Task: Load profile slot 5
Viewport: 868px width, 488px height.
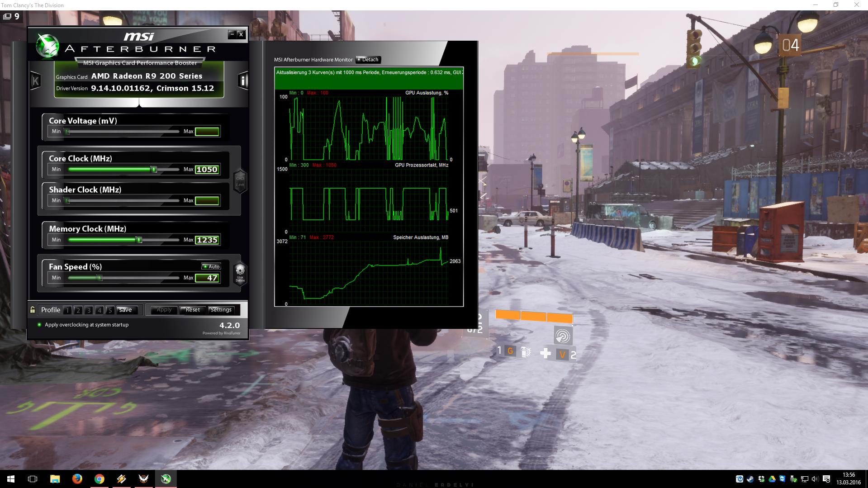Action: pos(110,310)
